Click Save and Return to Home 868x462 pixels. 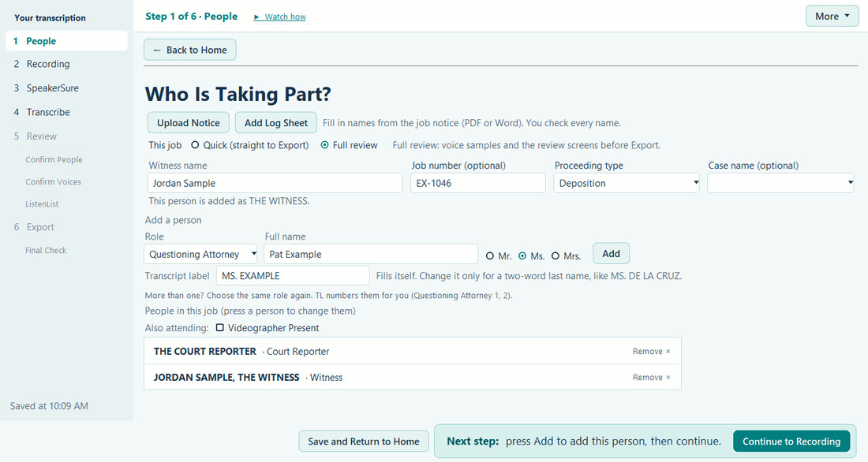364,442
